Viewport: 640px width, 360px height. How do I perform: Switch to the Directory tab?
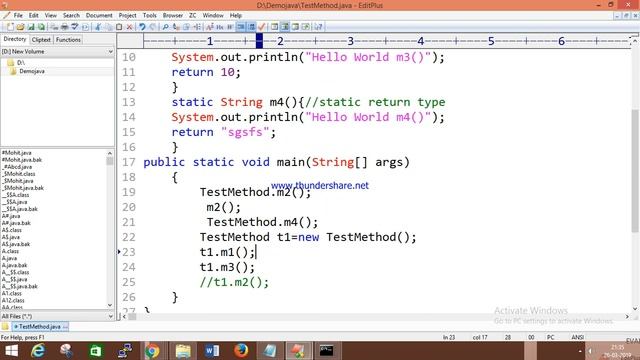click(15, 39)
